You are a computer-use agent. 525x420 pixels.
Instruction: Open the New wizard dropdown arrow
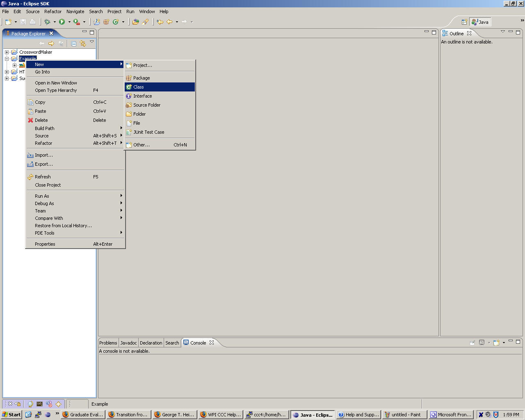16,22
